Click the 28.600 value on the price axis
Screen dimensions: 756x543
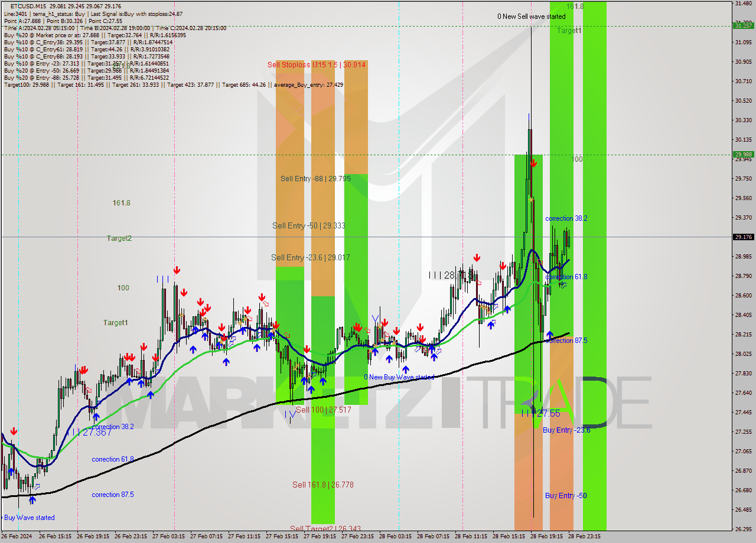pyautogui.click(x=742, y=295)
